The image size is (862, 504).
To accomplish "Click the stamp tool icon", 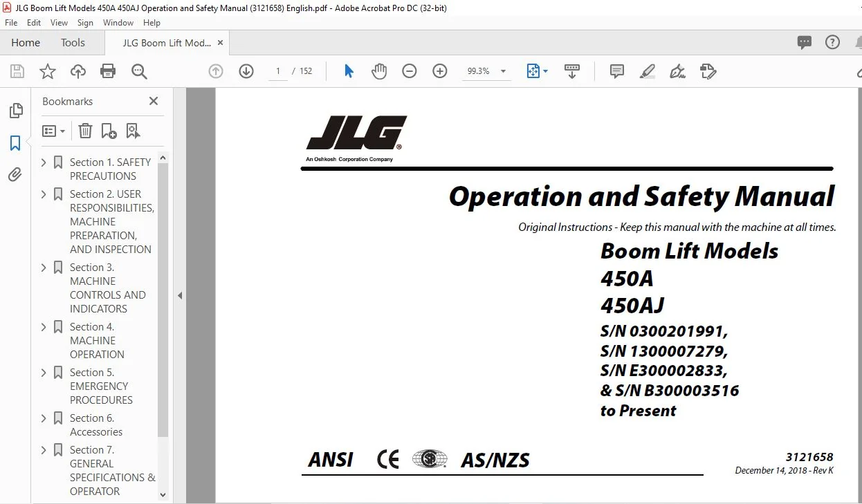I will coord(708,71).
